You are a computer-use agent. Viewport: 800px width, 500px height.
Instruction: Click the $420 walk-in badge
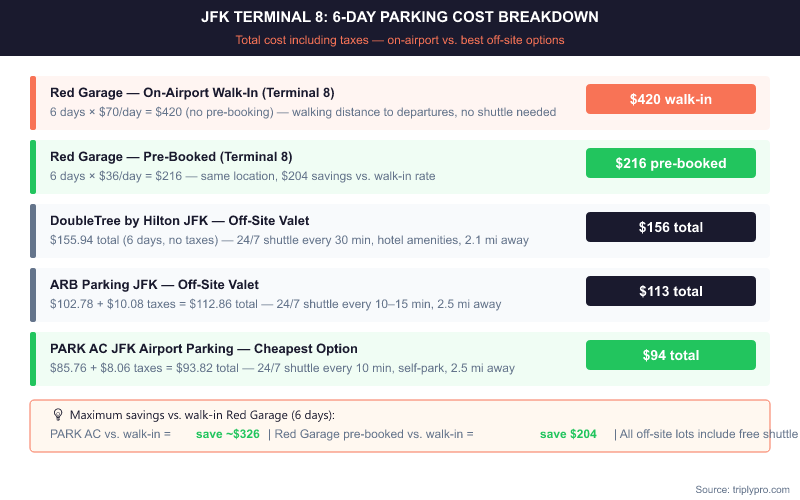pos(670,99)
